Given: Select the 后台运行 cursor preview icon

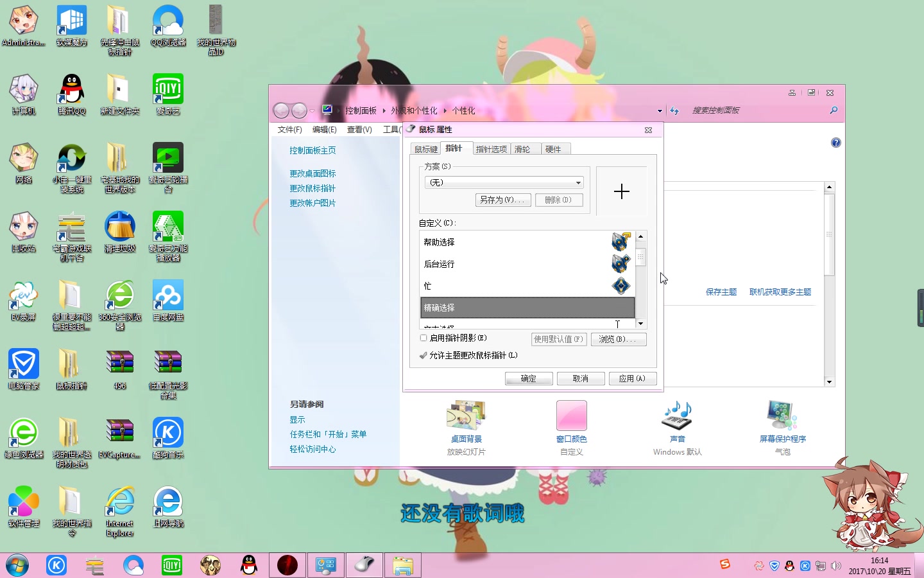Looking at the screenshot, I should [620, 263].
